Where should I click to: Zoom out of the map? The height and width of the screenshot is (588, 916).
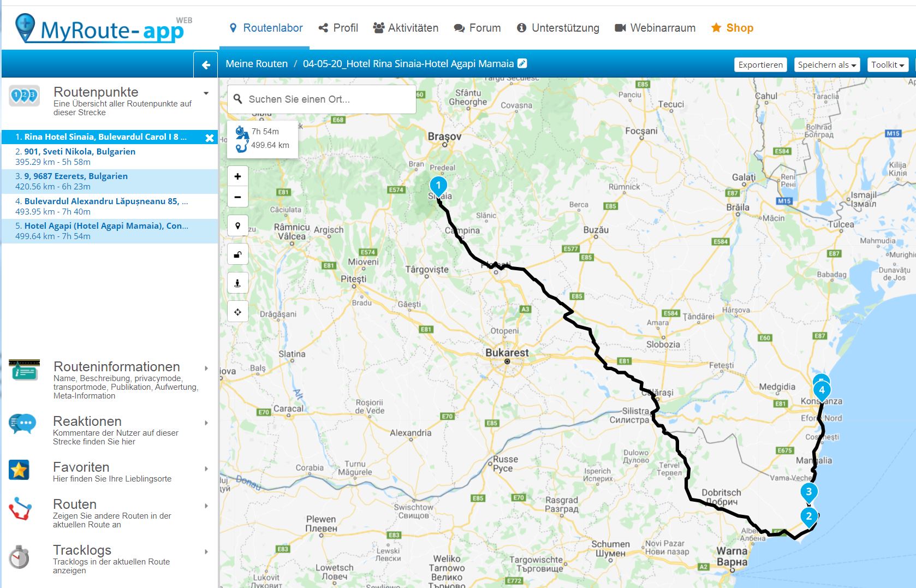point(237,197)
